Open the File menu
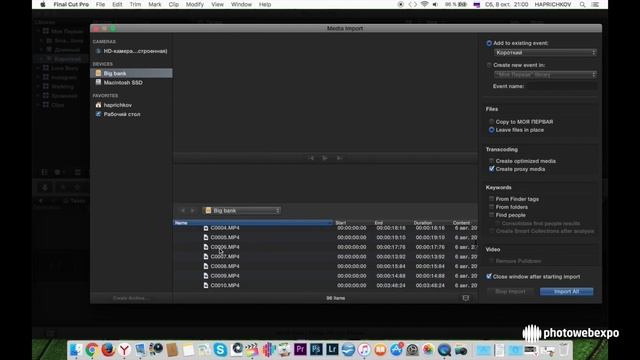Viewport: 640px width, 360px height. tap(100, 4)
